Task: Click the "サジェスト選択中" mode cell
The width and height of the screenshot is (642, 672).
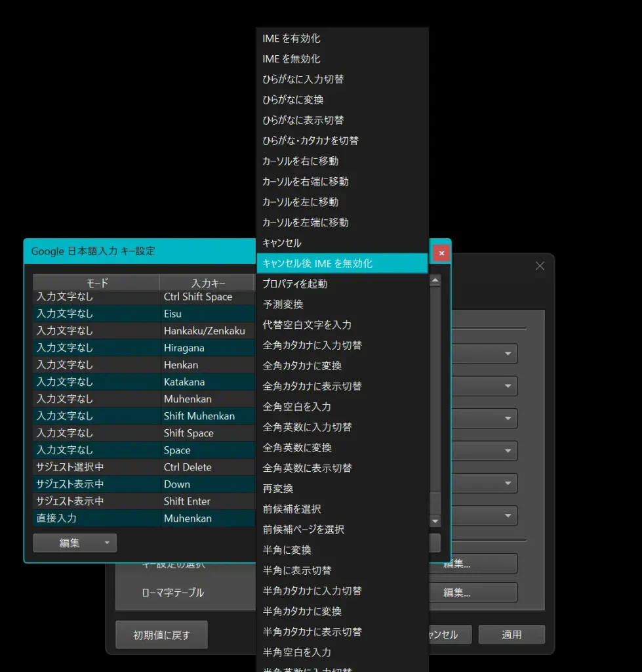Action: tap(97, 467)
